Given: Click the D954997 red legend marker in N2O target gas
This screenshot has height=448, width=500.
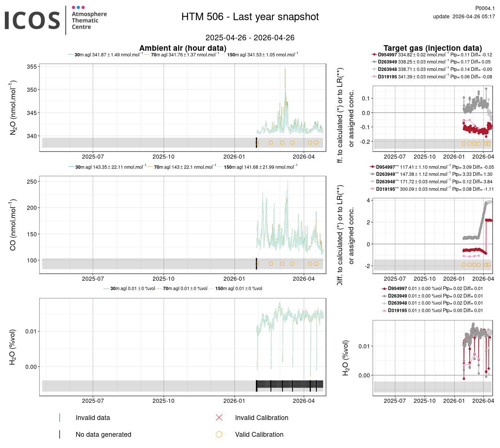Looking at the screenshot, I should pyautogui.click(x=374, y=55).
